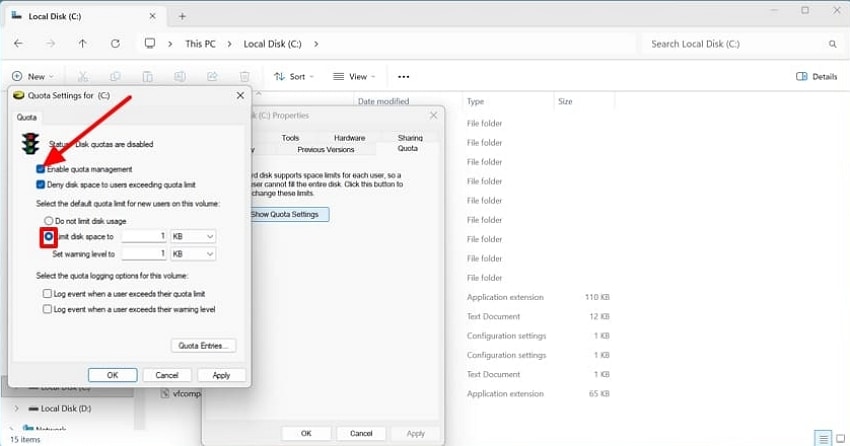850x446 pixels.
Task: Select Do not limit disk usage
Action: click(49, 221)
